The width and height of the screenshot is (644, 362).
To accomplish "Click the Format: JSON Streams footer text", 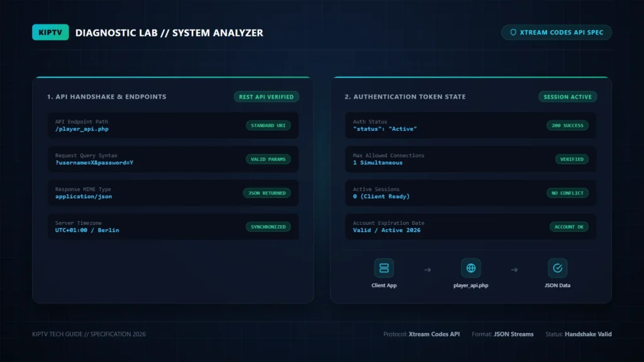I will [502, 334].
